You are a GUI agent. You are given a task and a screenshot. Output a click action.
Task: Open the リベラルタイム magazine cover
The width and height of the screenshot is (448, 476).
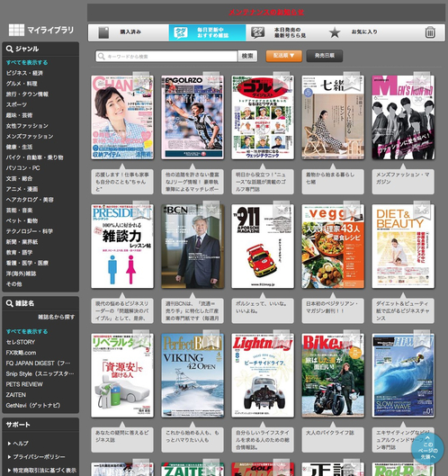[122, 375]
